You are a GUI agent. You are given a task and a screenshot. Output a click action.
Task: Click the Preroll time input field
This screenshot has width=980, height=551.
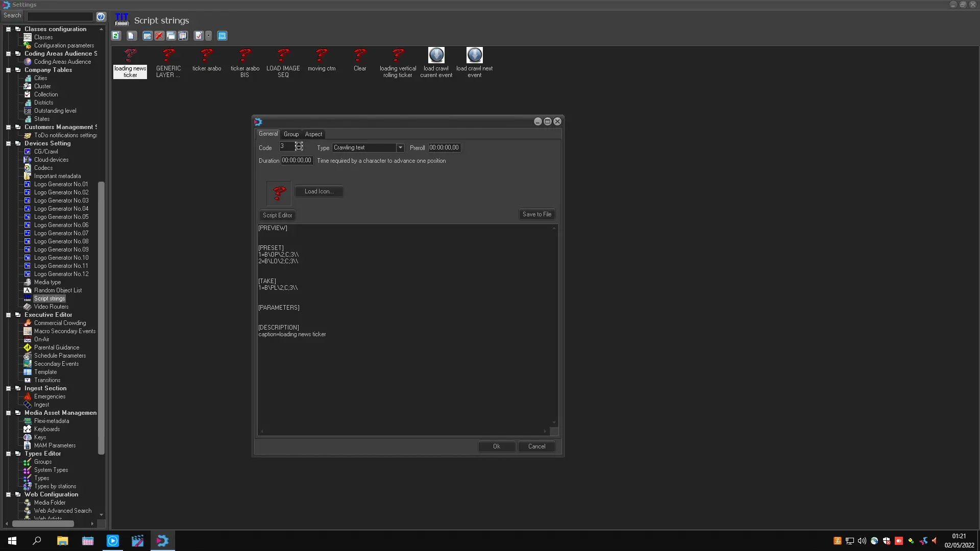click(x=444, y=148)
